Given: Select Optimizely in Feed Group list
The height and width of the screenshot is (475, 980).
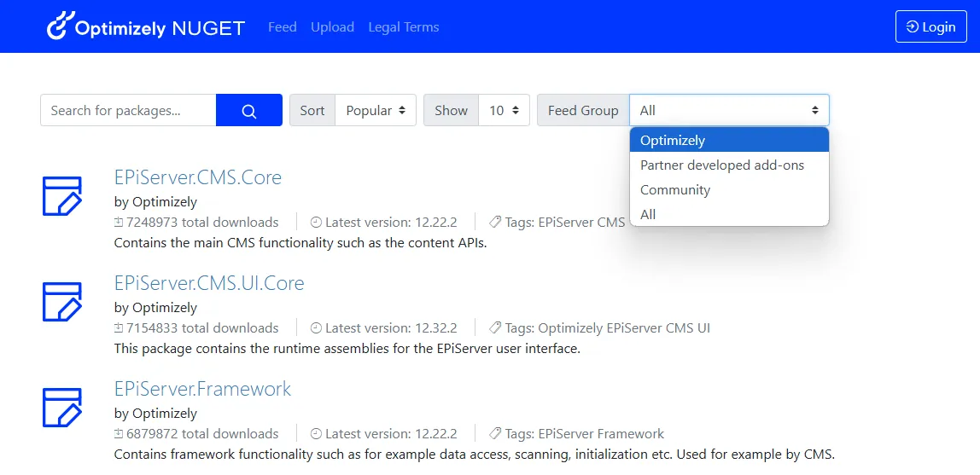Looking at the screenshot, I should click(x=729, y=141).
